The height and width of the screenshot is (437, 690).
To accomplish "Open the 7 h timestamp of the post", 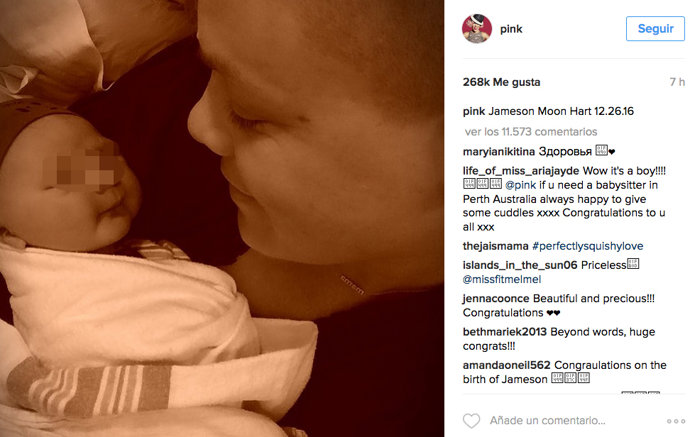I will (x=677, y=82).
